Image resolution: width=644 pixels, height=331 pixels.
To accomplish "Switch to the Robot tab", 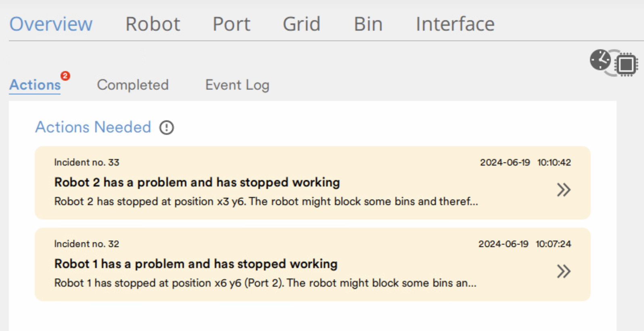I will 153,24.
